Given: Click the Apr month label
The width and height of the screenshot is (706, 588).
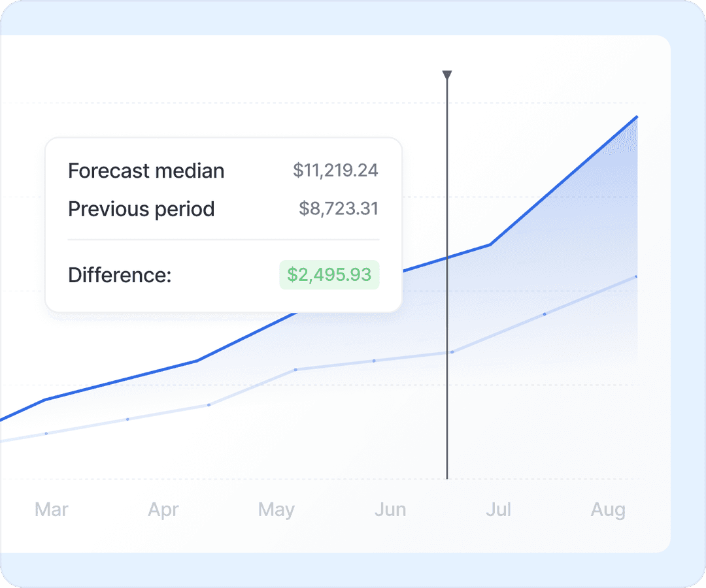Looking at the screenshot, I should click(163, 510).
